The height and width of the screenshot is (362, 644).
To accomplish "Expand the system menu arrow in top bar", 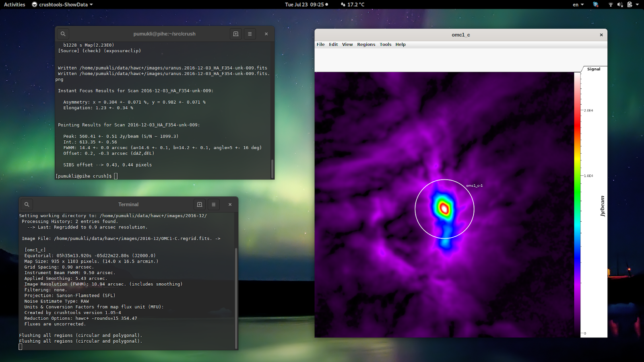I will pyautogui.click(x=638, y=4).
